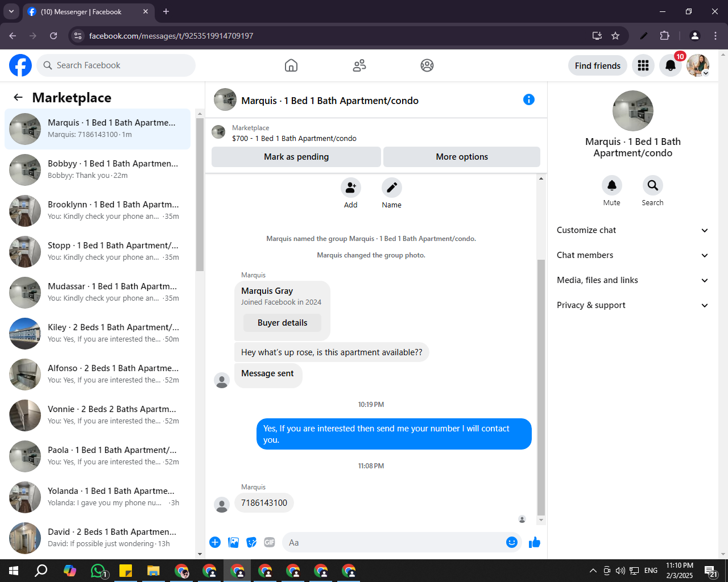Viewport: 728px width, 582px height.
Task: Open Facebook home via logo
Action: tap(20, 65)
